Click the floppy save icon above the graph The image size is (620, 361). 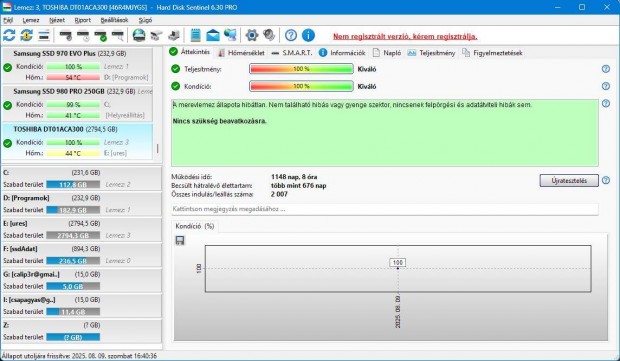180,240
